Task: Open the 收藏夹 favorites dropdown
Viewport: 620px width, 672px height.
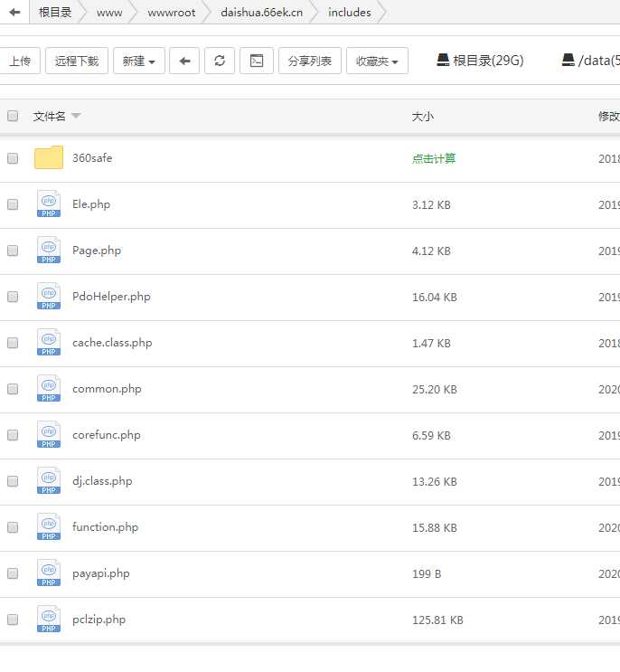Action: 377,61
